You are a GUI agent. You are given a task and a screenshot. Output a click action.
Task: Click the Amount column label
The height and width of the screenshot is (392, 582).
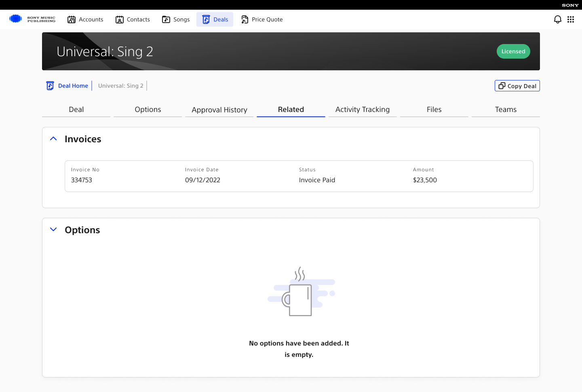[x=424, y=170]
